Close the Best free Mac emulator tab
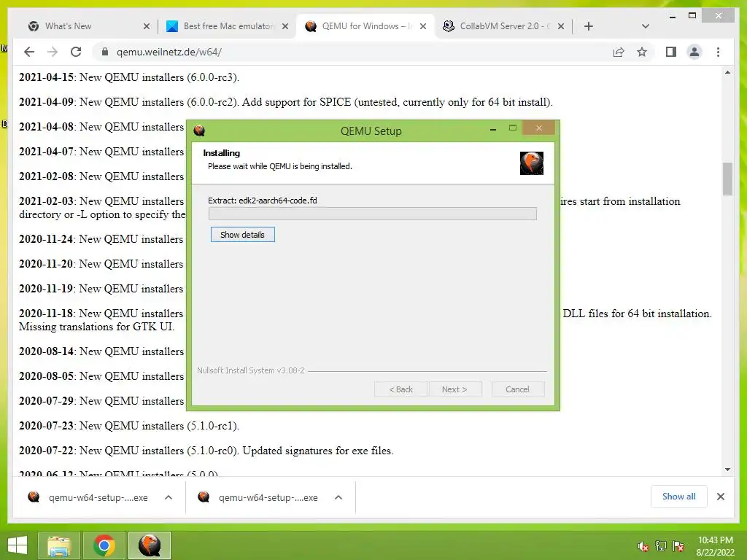The width and height of the screenshot is (747, 560). point(285,26)
